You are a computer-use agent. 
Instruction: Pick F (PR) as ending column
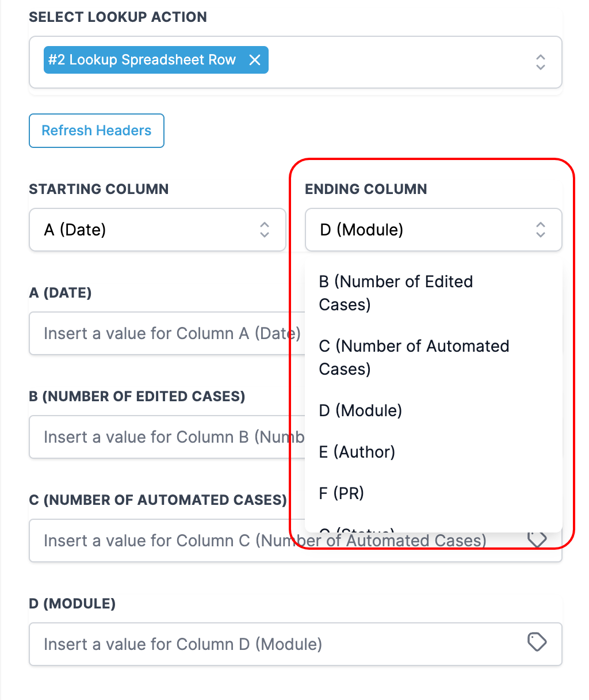click(342, 493)
